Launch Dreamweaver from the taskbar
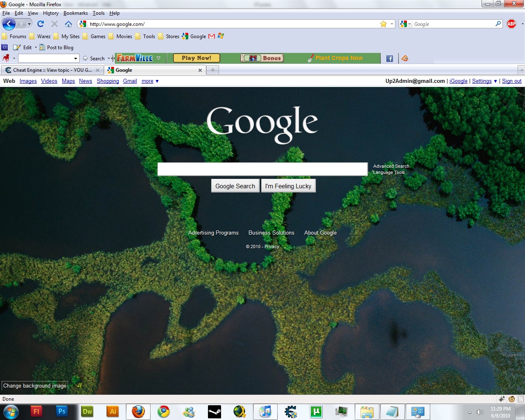Image resolution: width=525 pixels, height=420 pixels. tap(87, 411)
